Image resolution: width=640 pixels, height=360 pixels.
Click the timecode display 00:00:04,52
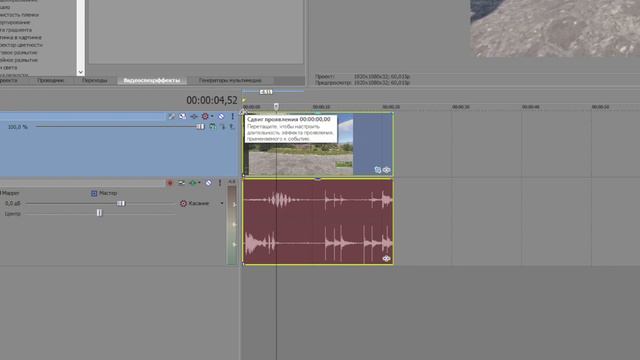212,100
